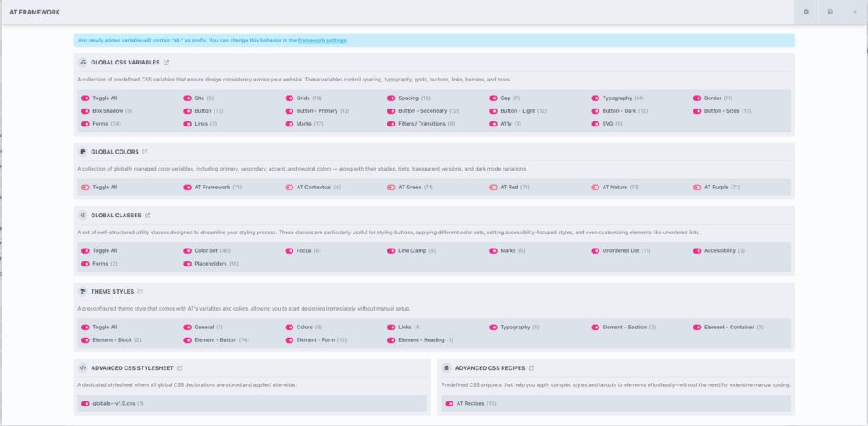The image size is (868, 426).
Task: Click external link icon next to Advanced CSS Stylesheet
Action: (x=180, y=368)
